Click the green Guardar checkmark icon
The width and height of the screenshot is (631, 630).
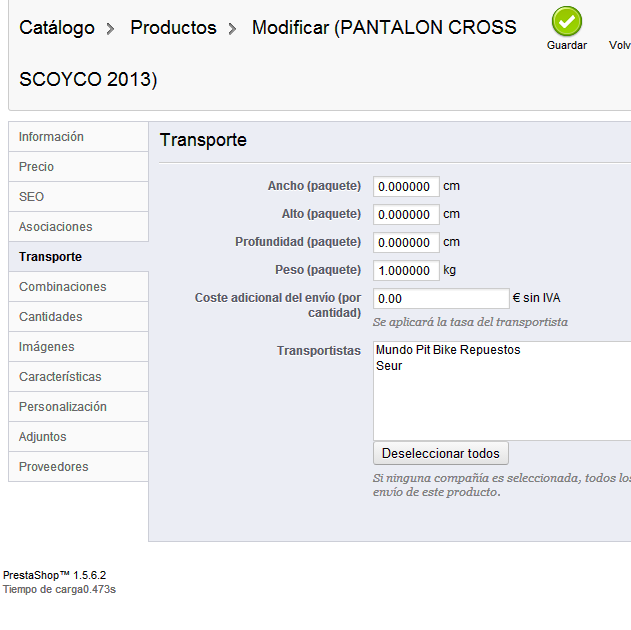(x=567, y=22)
